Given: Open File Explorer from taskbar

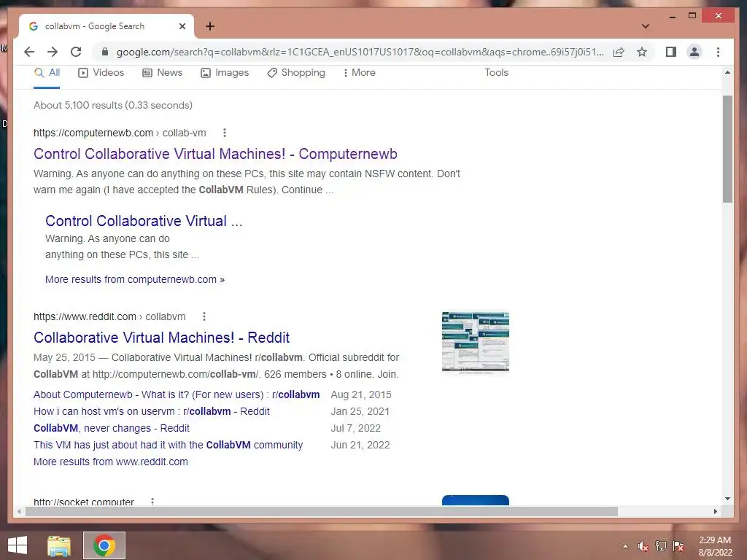Looking at the screenshot, I should (59, 545).
